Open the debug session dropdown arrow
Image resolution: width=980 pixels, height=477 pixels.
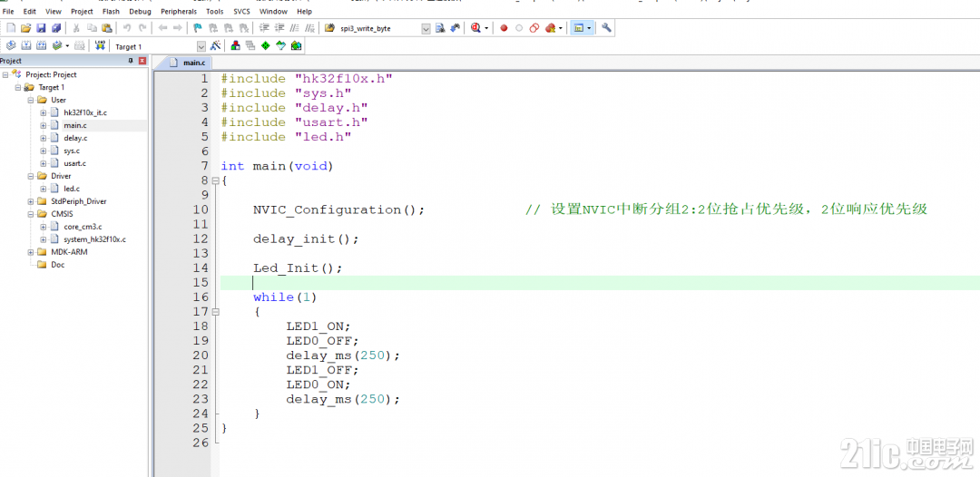486,28
